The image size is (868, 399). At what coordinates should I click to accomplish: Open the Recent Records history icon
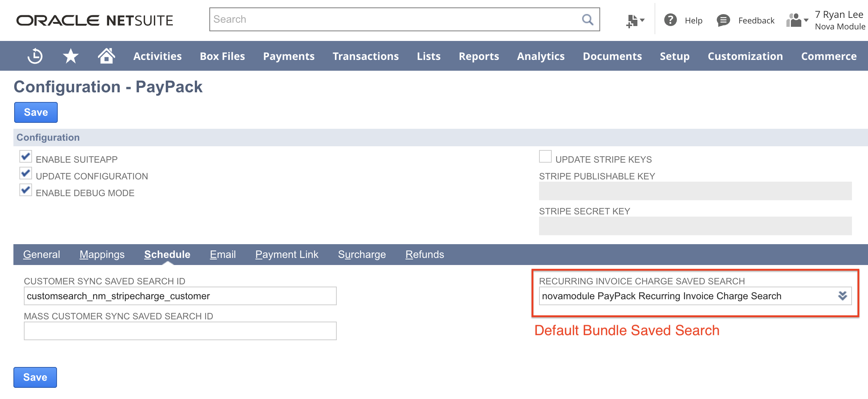tap(35, 56)
